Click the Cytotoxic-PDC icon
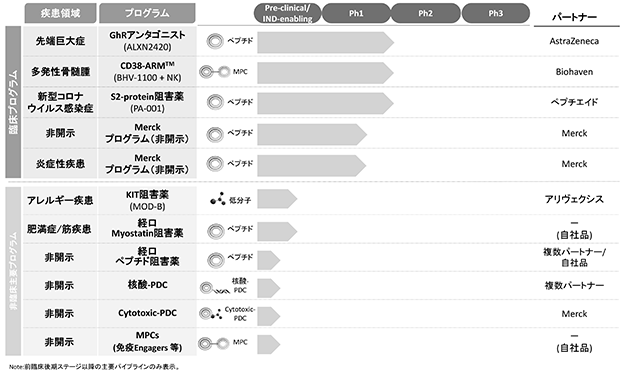Image resolution: width=624 pixels, height=374 pixels. coord(211,314)
